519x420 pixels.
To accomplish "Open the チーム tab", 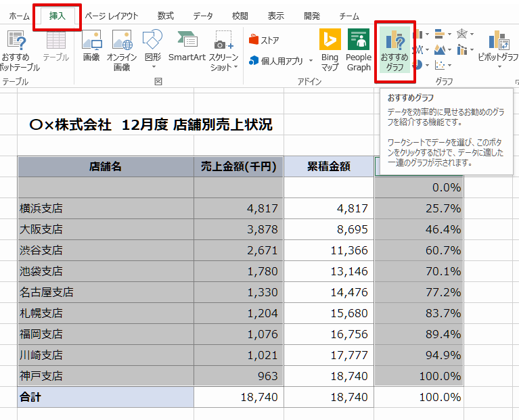I will (x=349, y=16).
